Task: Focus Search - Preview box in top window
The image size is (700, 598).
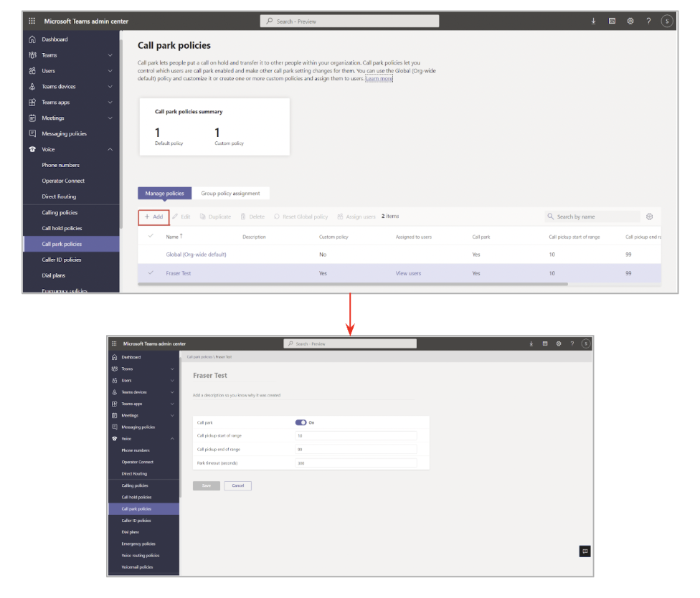Action: 349,21
